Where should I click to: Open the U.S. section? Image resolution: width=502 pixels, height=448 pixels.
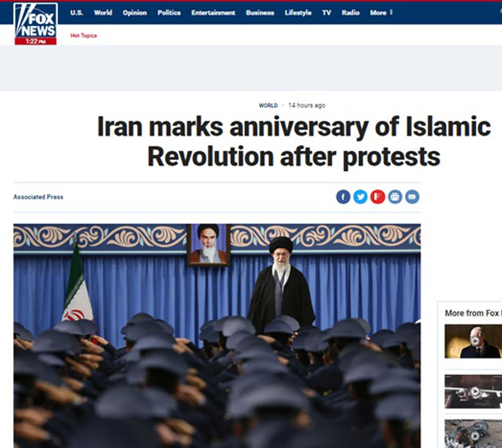(x=76, y=13)
